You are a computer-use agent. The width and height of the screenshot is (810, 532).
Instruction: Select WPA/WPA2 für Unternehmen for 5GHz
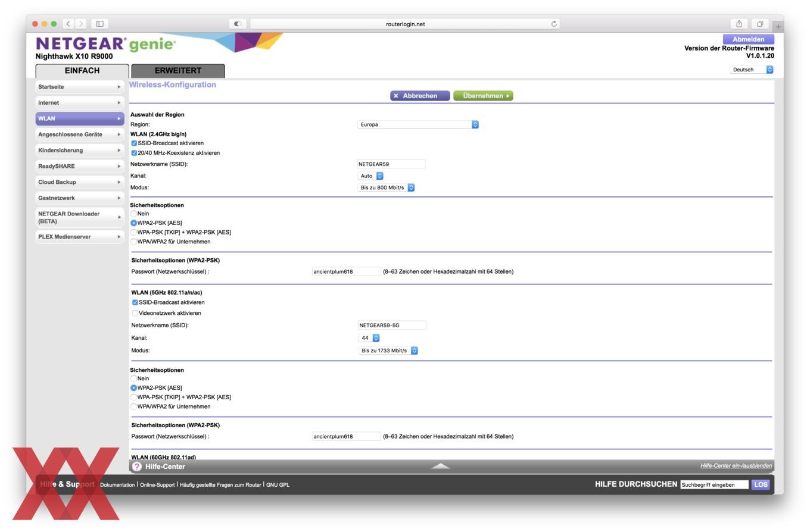tap(133, 406)
